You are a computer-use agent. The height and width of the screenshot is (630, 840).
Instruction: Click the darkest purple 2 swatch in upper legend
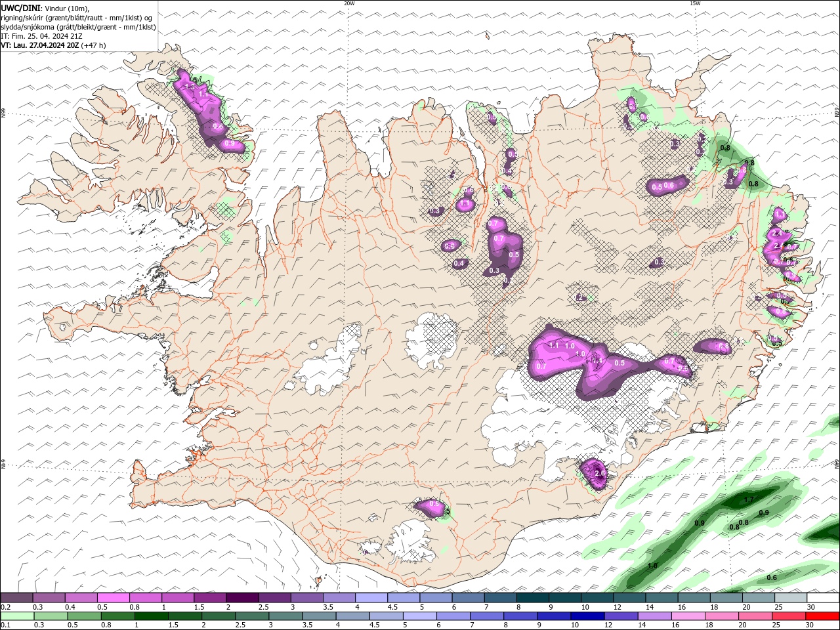242,598
